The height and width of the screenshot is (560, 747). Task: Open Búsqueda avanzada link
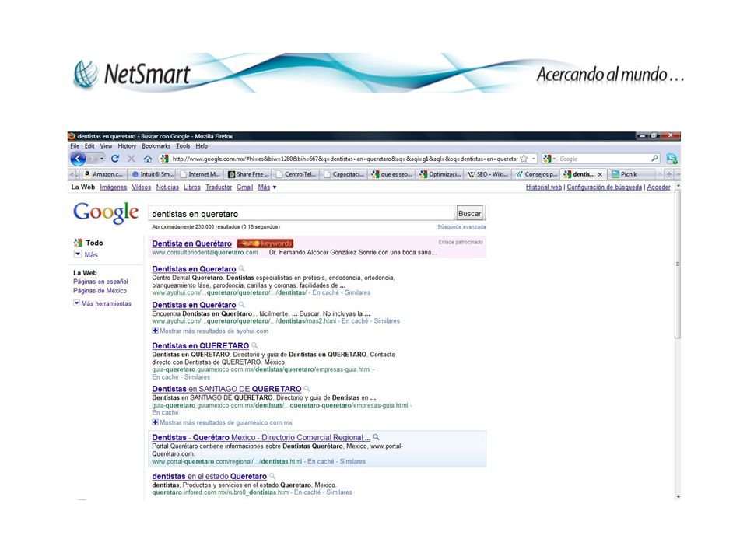tap(461, 226)
